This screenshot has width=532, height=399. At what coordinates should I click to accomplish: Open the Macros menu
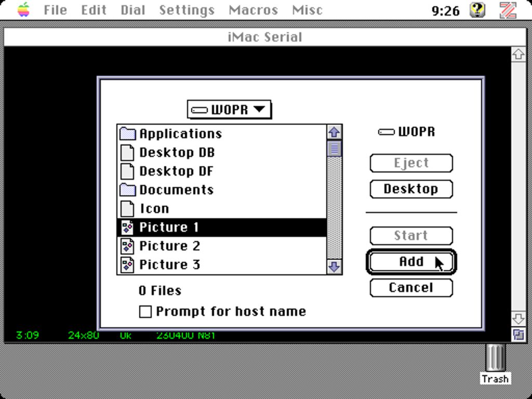(254, 10)
